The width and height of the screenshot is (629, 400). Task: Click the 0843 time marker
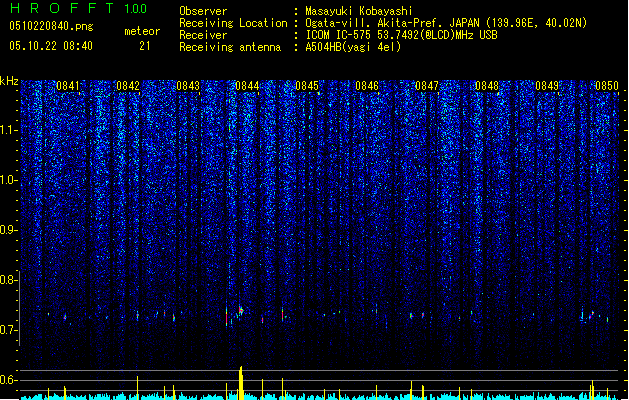click(x=188, y=86)
